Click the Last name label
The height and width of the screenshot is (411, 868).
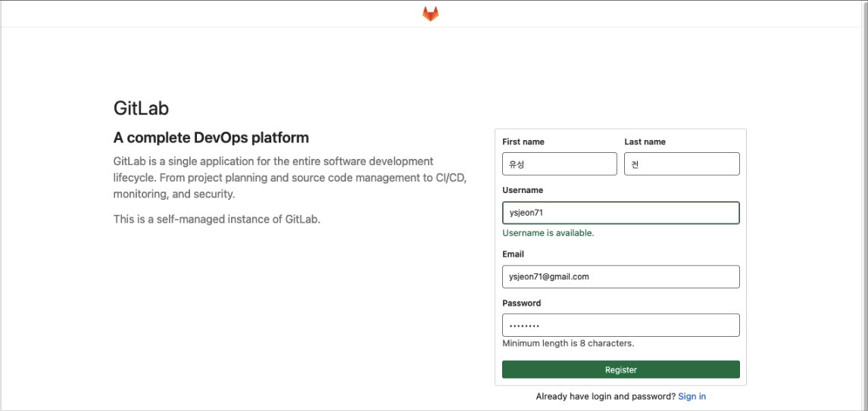pyautogui.click(x=645, y=142)
